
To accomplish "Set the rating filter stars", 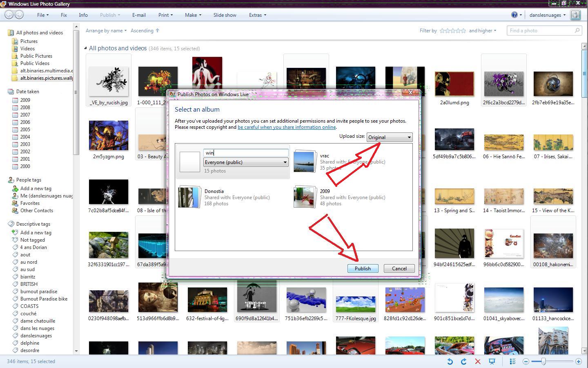I will 452,31.
